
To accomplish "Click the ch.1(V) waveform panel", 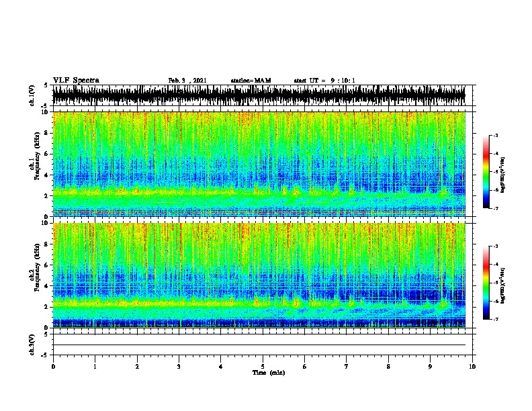I will [x=263, y=95].
